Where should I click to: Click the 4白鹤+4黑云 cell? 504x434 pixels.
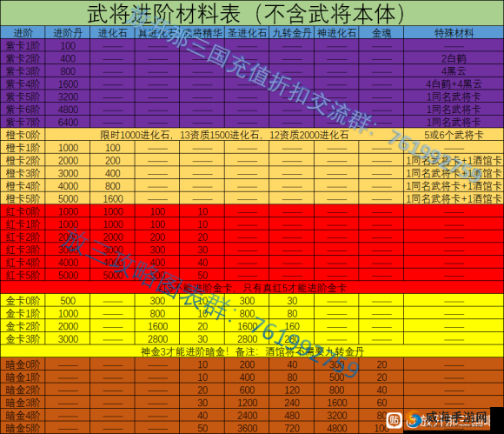(x=454, y=84)
